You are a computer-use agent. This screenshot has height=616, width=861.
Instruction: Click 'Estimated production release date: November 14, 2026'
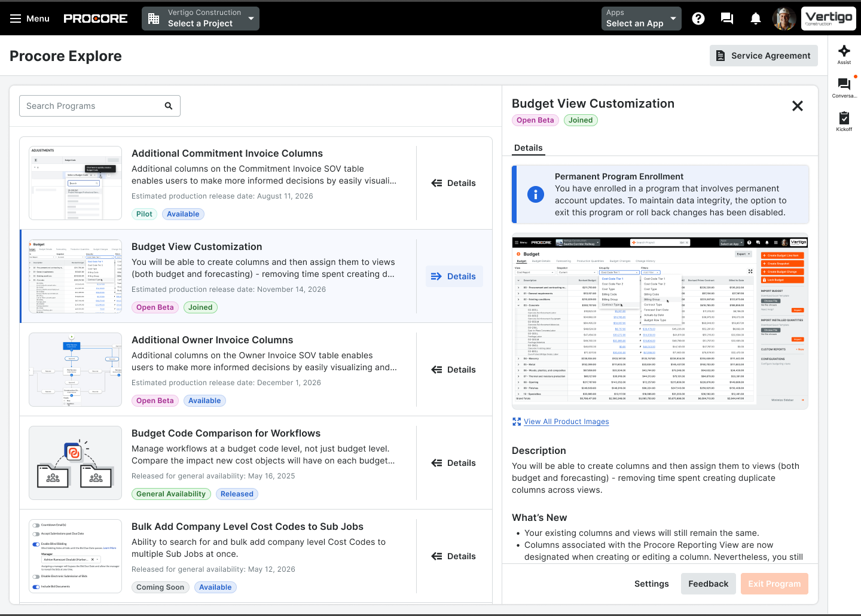point(228,289)
